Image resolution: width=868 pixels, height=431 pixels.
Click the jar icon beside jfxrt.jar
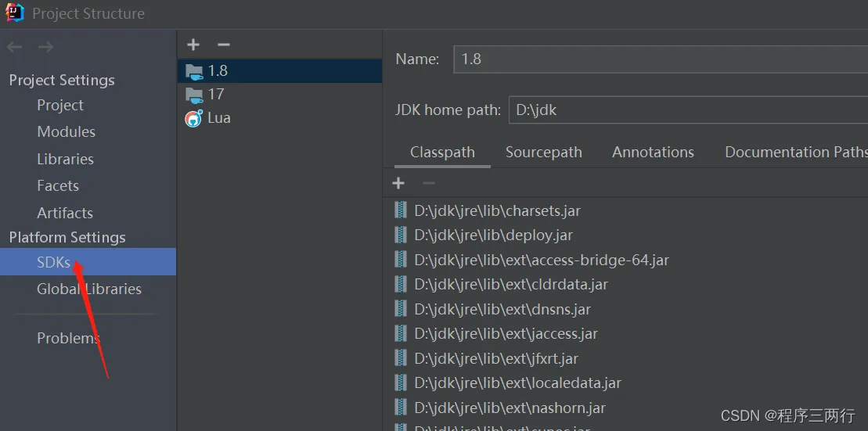coord(400,358)
